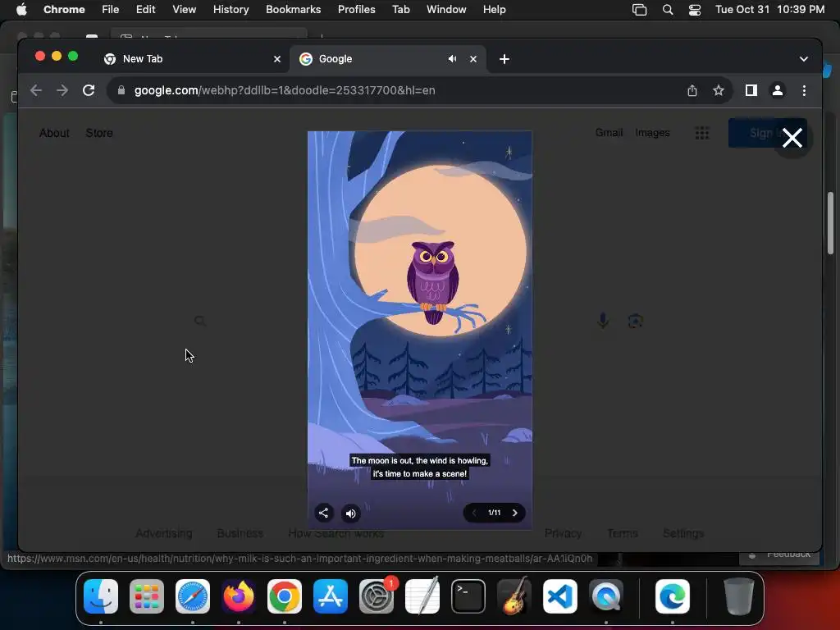Launch Firefox from the Dock
Image resolution: width=840 pixels, height=630 pixels.
[239, 596]
